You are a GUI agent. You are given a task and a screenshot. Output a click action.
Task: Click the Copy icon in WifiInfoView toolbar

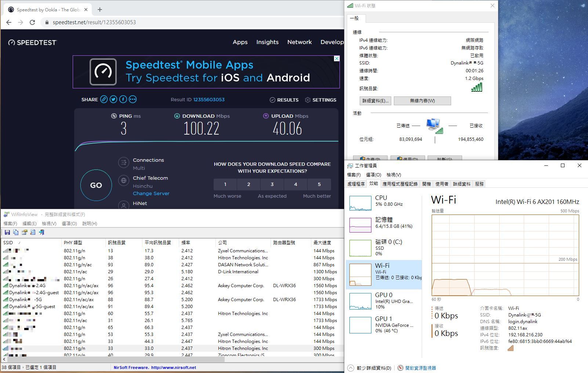click(16, 232)
